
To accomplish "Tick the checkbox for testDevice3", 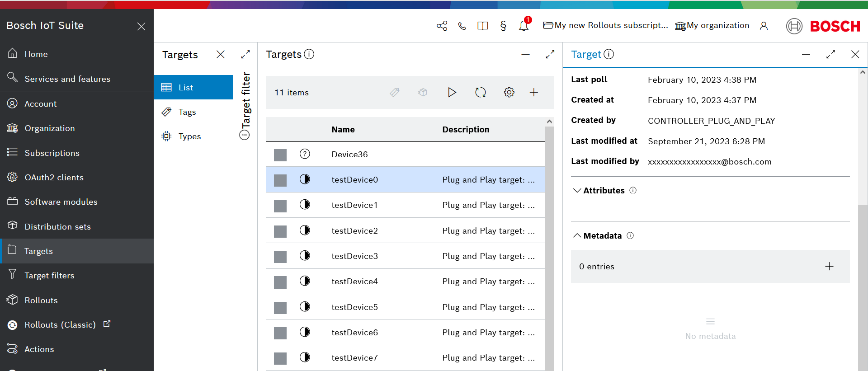I will (x=280, y=257).
